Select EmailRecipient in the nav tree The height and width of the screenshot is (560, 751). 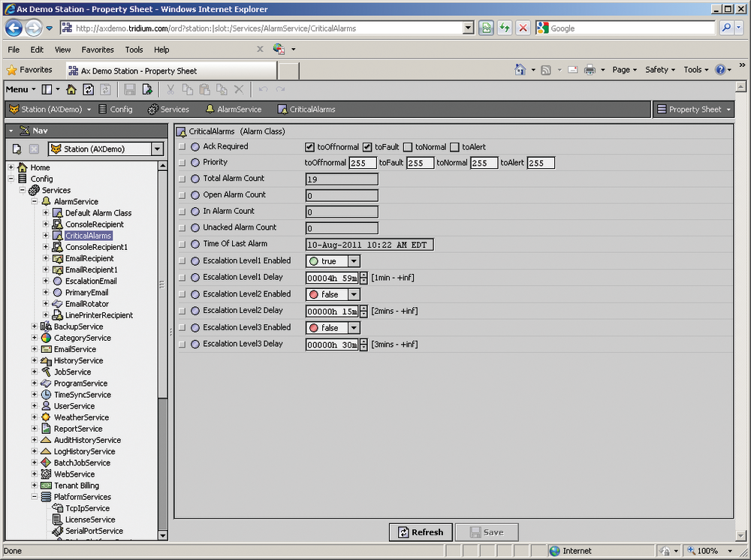point(89,258)
